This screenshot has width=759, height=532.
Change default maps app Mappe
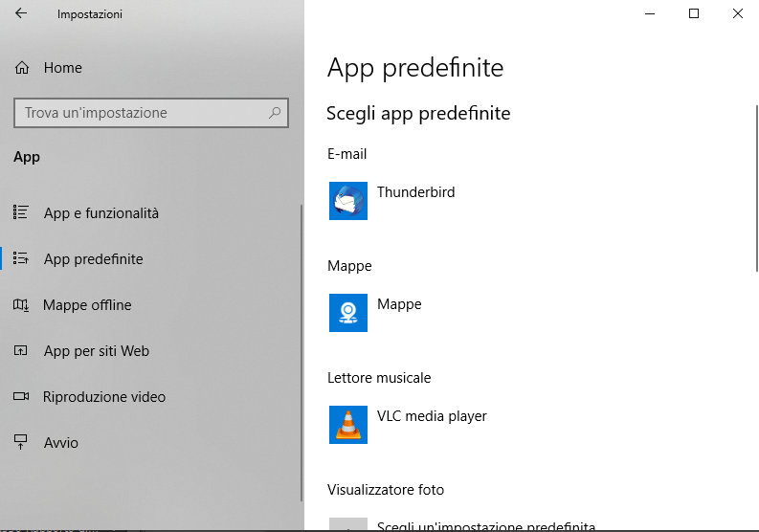pos(399,304)
